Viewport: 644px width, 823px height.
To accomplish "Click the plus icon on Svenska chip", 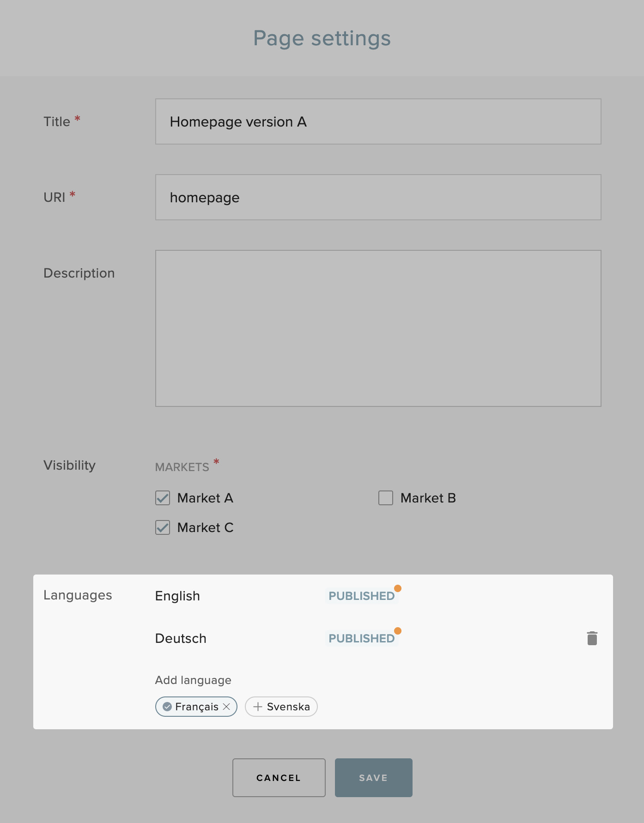I will pyautogui.click(x=258, y=707).
